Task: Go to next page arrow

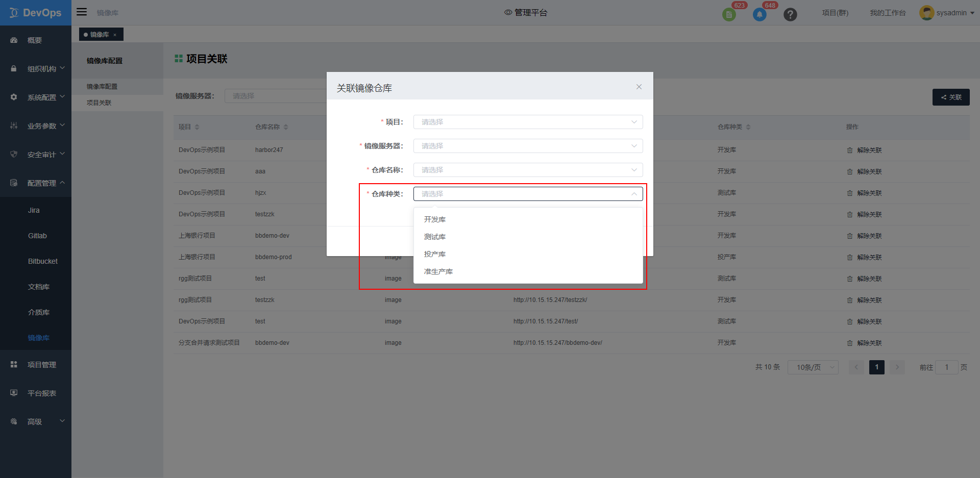Action: point(897,367)
